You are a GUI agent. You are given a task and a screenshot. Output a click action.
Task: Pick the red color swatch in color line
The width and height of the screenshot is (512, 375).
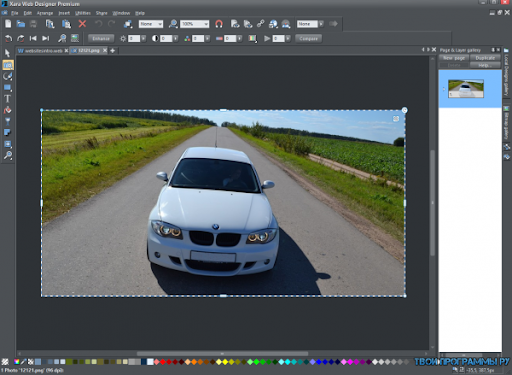pyautogui.click(x=163, y=362)
